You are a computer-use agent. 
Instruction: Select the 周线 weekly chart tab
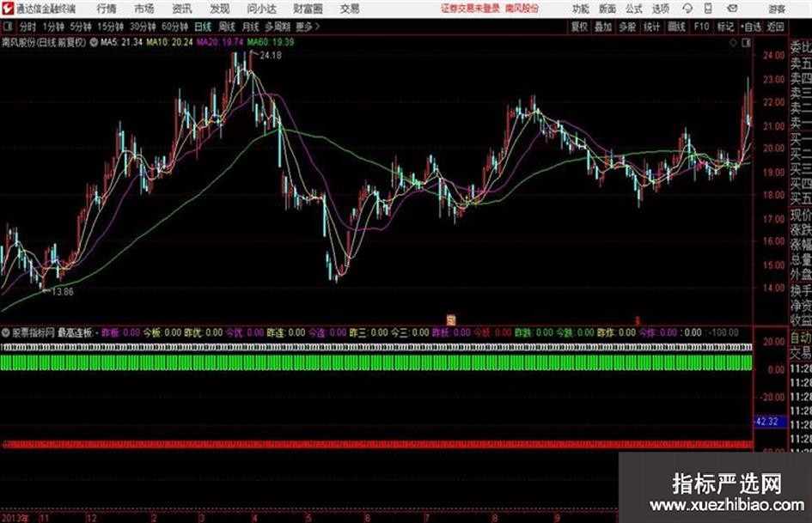tap(227, 27)
